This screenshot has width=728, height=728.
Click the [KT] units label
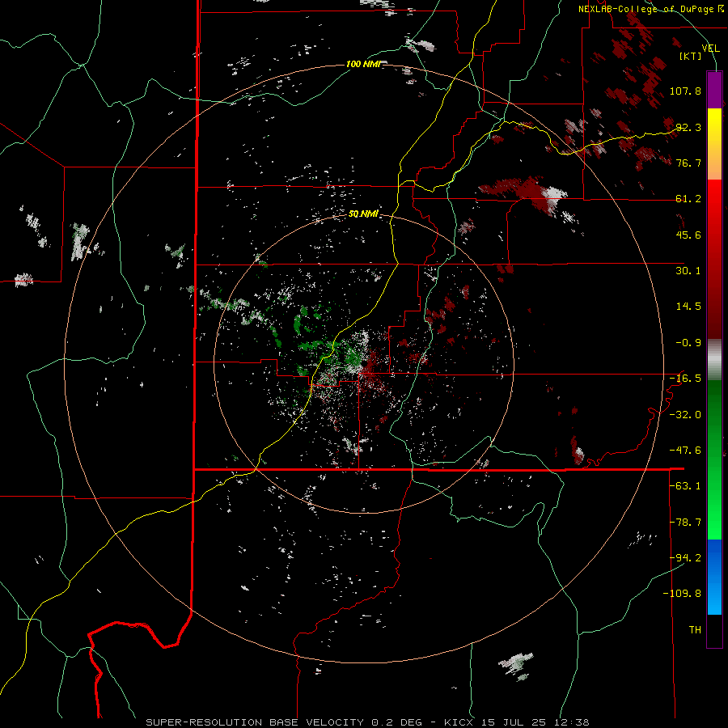point(691,56)
